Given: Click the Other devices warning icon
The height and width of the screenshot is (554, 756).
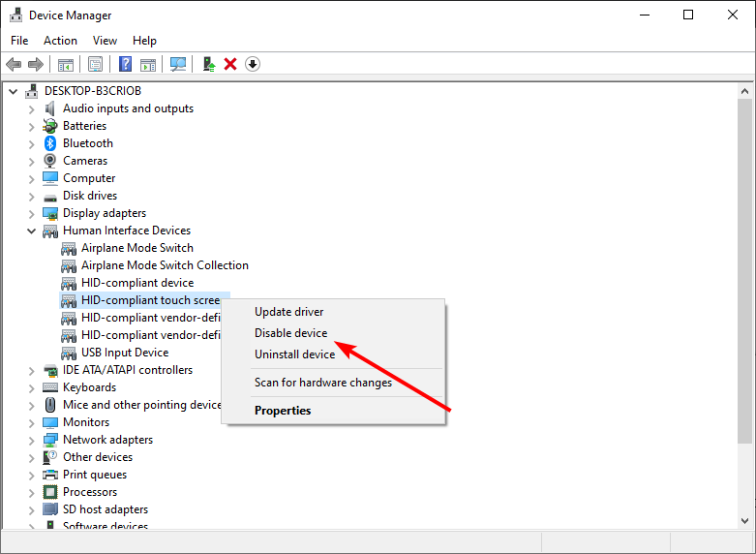Looking at the screenshot, I should point(50,457).
